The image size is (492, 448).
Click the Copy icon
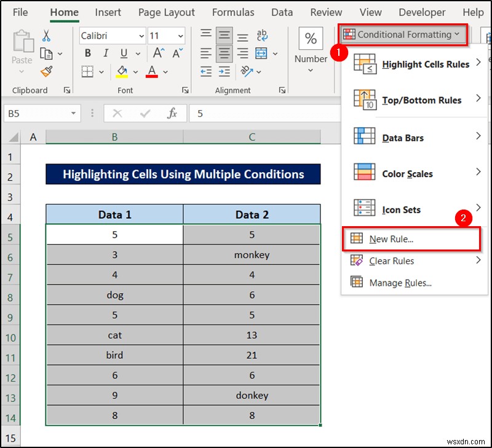coord(46,53)
